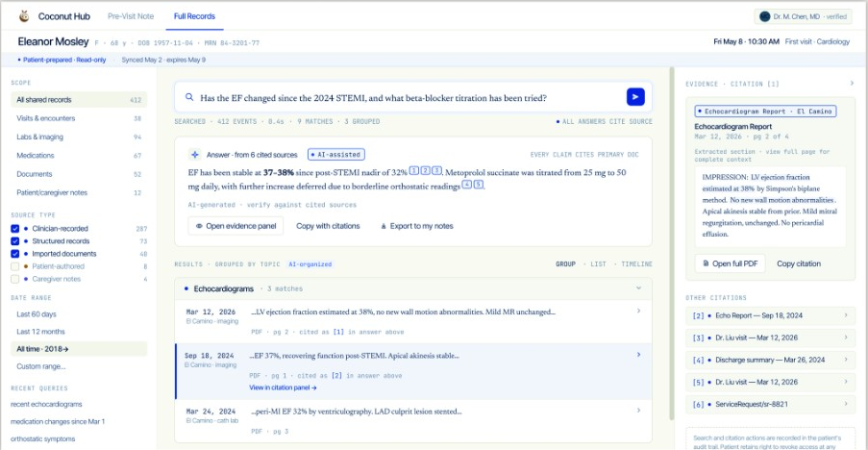Image resolution: width=868 pixels, height=450 pixels.
Task: Filter scope to Labs & imaging
Action: click(79, 137)
